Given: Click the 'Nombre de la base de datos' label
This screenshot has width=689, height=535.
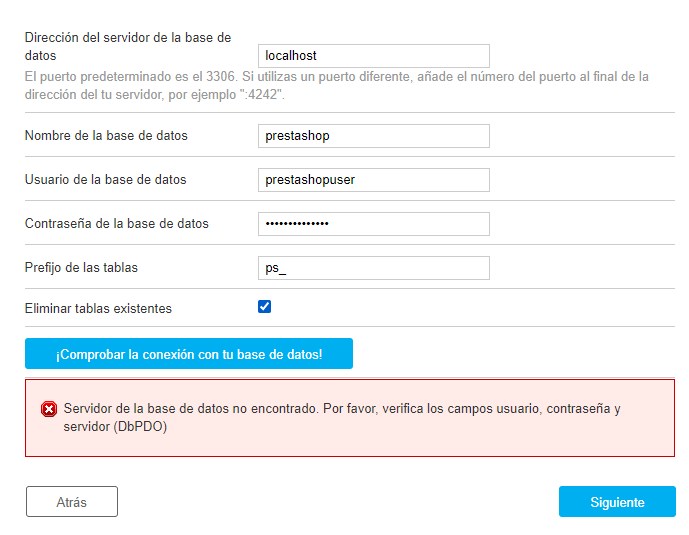Looking at the screenshot, I should click(x=106, y=135).
